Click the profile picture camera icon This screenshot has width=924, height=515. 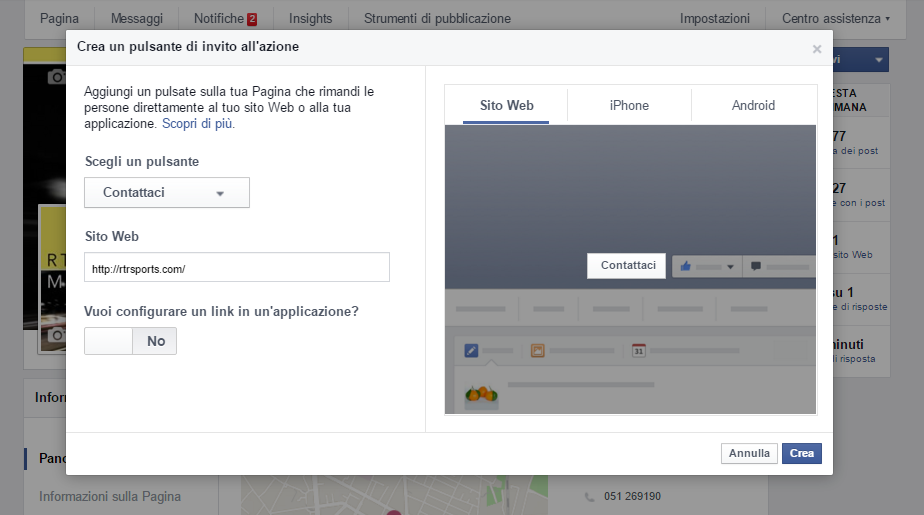56,335
